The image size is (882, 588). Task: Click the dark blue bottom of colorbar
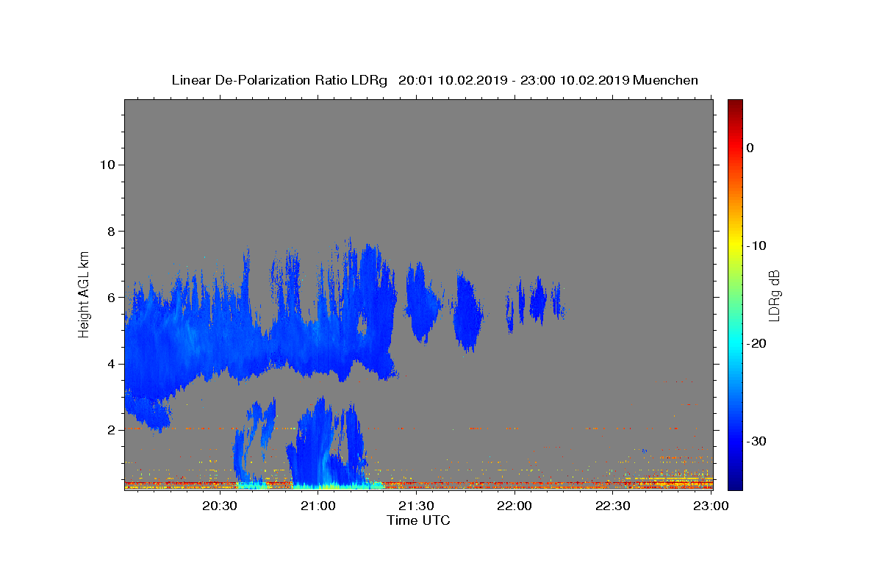pos(735,484)
